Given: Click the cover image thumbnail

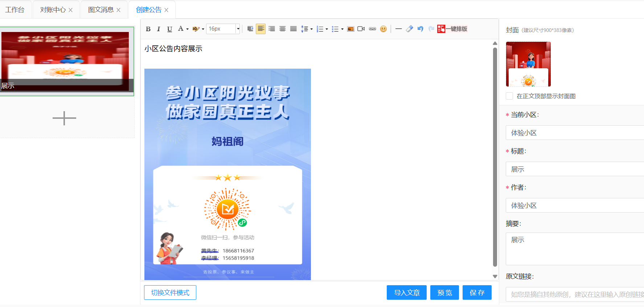Looking at the screenshot, I should coord(528,64).
